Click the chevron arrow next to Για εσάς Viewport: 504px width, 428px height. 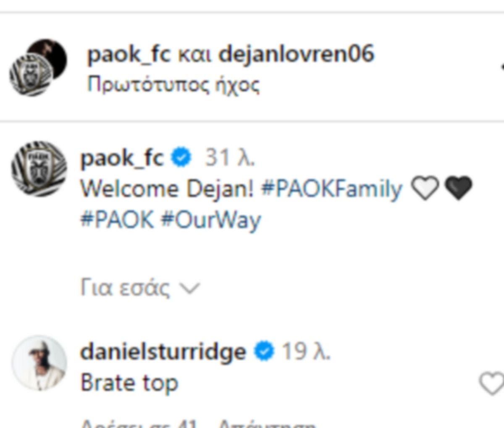[189, 289]
